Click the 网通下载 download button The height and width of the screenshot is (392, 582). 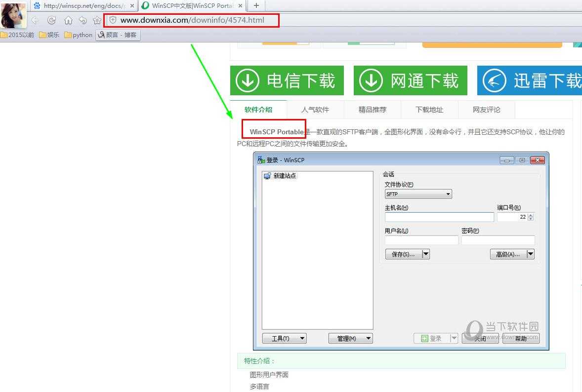(410, 80)
